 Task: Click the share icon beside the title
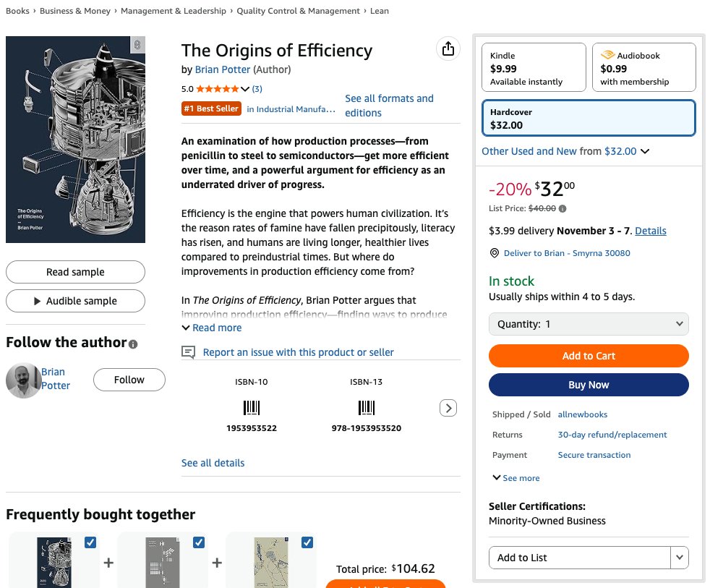coord(448,49)
